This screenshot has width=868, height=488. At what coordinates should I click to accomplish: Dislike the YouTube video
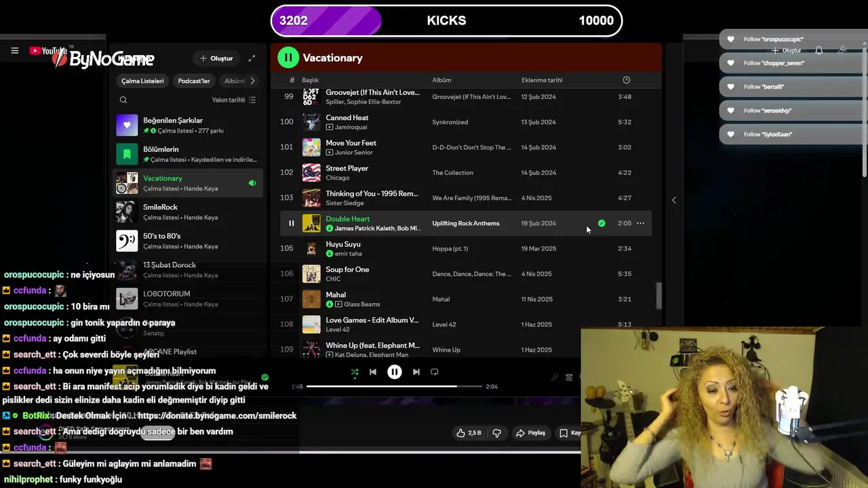(x=496, y=432)
